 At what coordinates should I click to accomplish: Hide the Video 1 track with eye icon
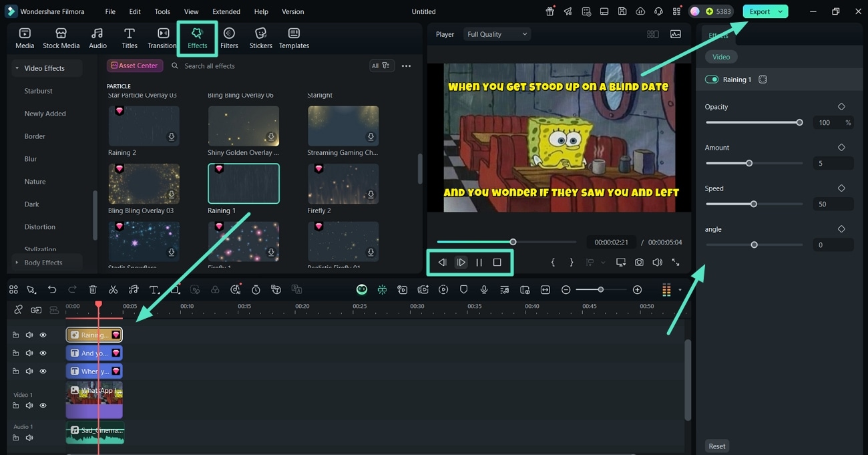[x=43, y=406]
